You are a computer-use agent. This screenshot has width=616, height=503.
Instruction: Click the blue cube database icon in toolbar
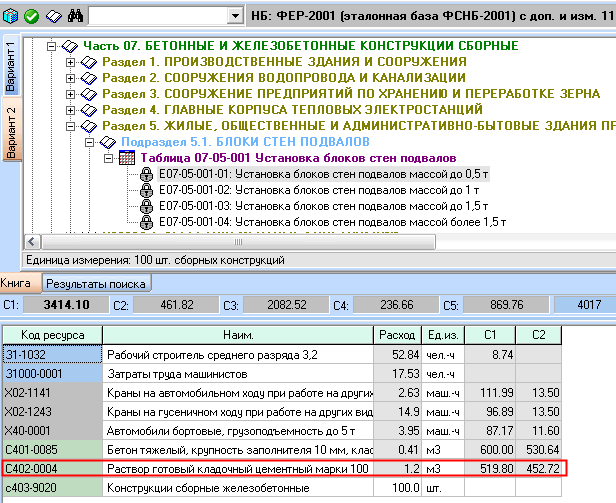pyautogui.click(x=10, y=17)
